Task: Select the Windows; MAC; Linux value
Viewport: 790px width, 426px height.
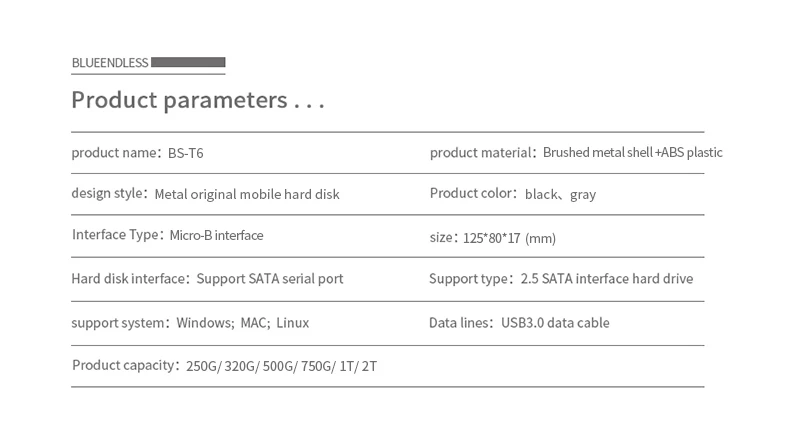Action: click(x=242, y=323)
